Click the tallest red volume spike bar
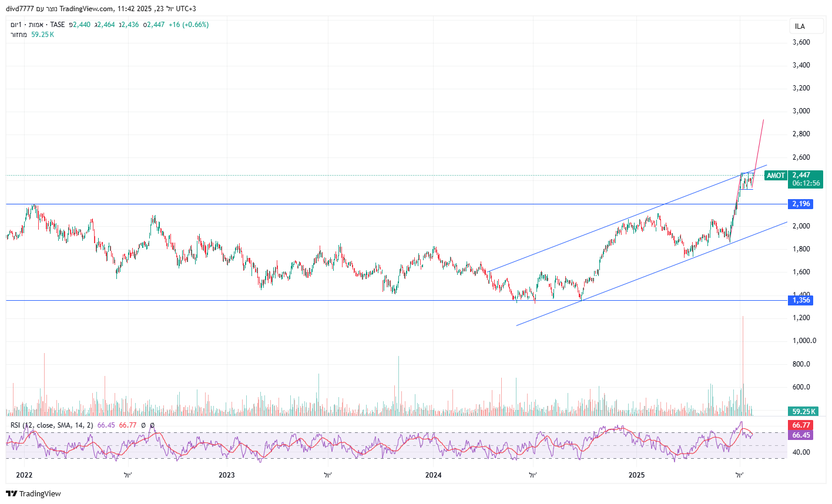The width and height of the screenshot is (832, 504). [743, 366]
